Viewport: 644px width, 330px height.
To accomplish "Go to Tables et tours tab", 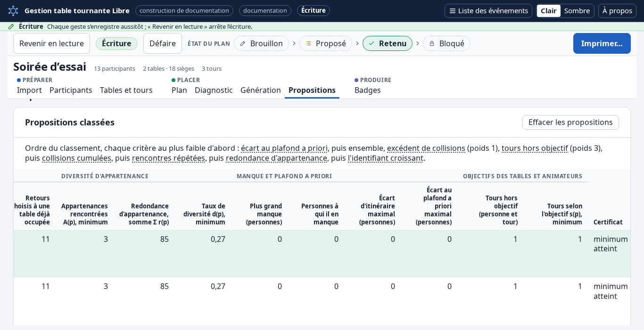I will pos(126,90).
